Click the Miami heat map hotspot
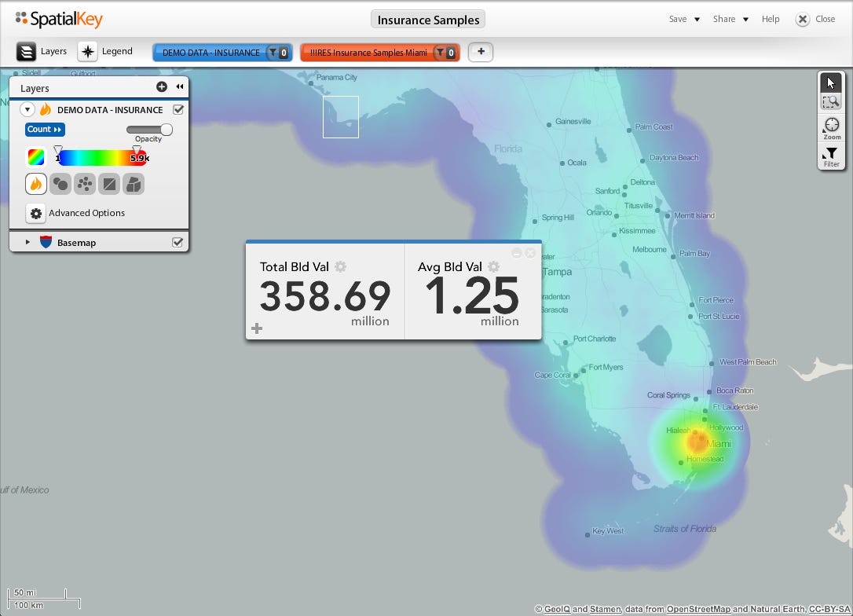The image size is (853, 616). tap(697, 442)
